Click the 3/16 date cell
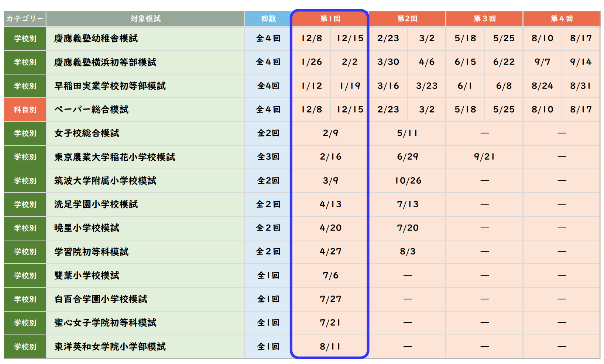604x364 pixels. click(x=388, y=86)
